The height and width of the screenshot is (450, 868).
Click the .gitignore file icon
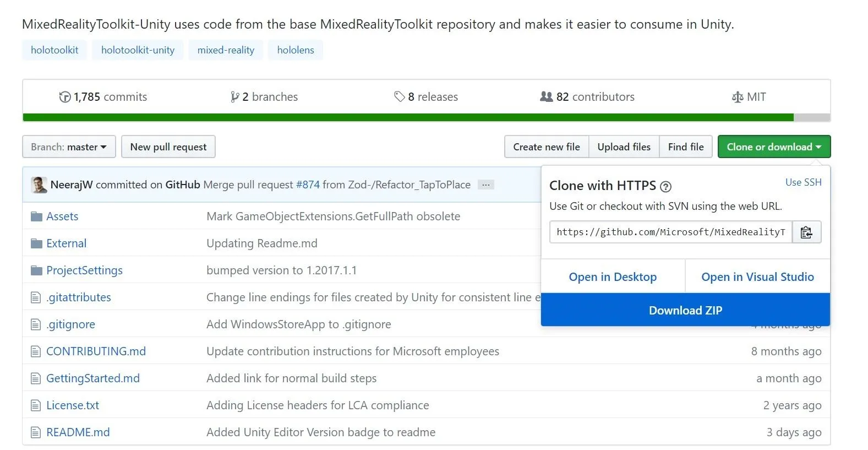click(x=36, y=324)
